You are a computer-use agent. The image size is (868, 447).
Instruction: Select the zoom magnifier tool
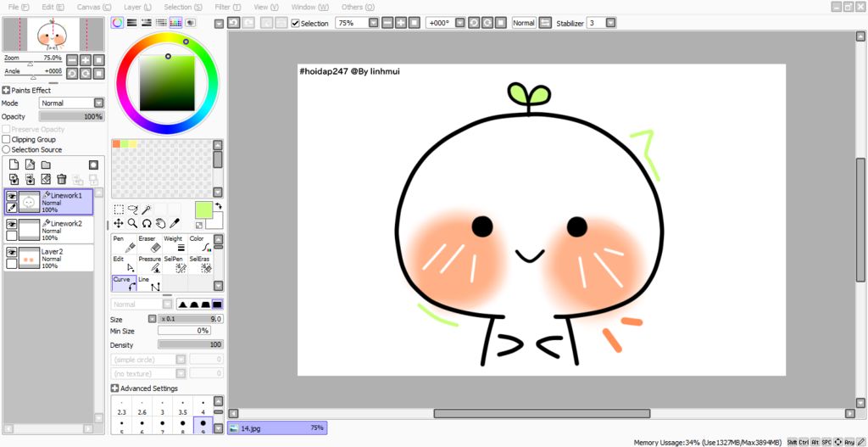[x=133, y=223]
